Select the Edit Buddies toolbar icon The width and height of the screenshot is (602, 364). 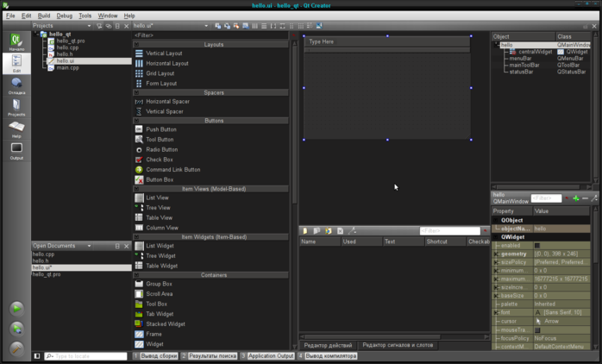click(236, 26)
